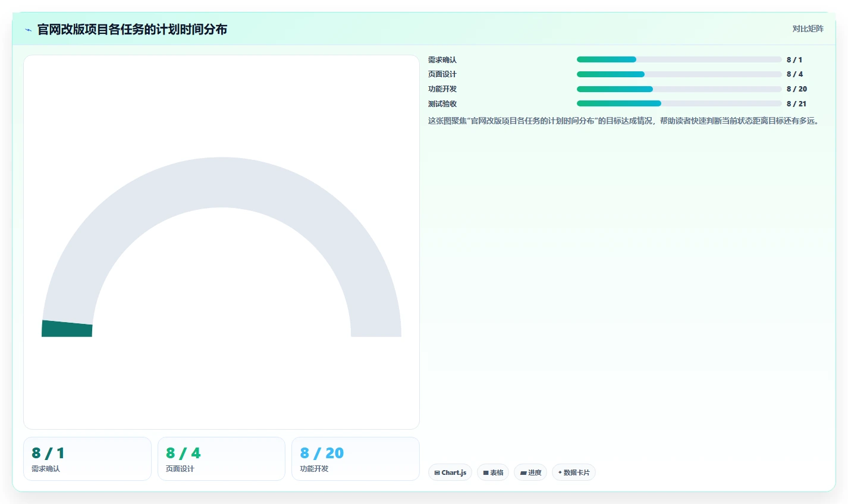This screenshot has width=848, height=504.
Task: Click the 8 / 20 value beside the progress bar
Action: pyautogui.click(x=797, y=89)
